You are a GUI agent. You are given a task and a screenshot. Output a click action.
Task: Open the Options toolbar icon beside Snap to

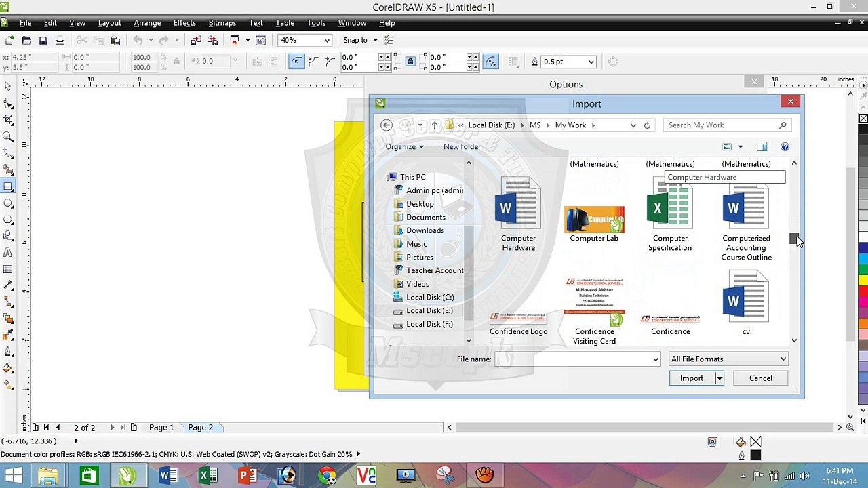point(387,41)
